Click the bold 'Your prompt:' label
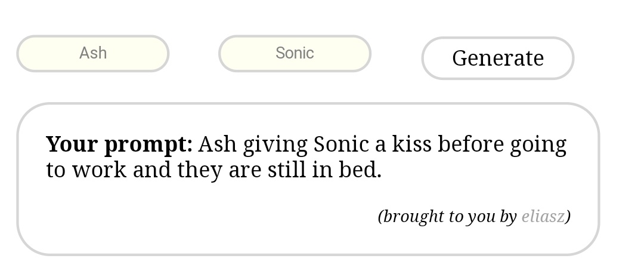 coord(119,144)
